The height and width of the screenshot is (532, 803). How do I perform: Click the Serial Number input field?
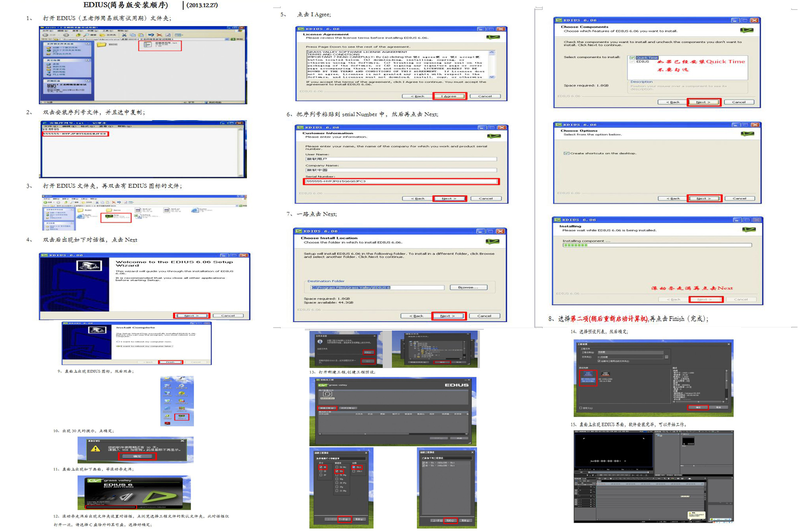click(x=401, y=181)
